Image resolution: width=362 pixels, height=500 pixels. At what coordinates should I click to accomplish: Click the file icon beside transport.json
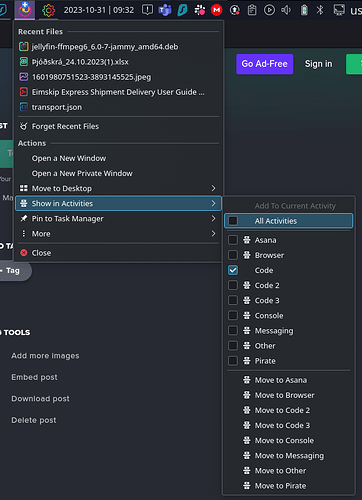tap(24, 107)
